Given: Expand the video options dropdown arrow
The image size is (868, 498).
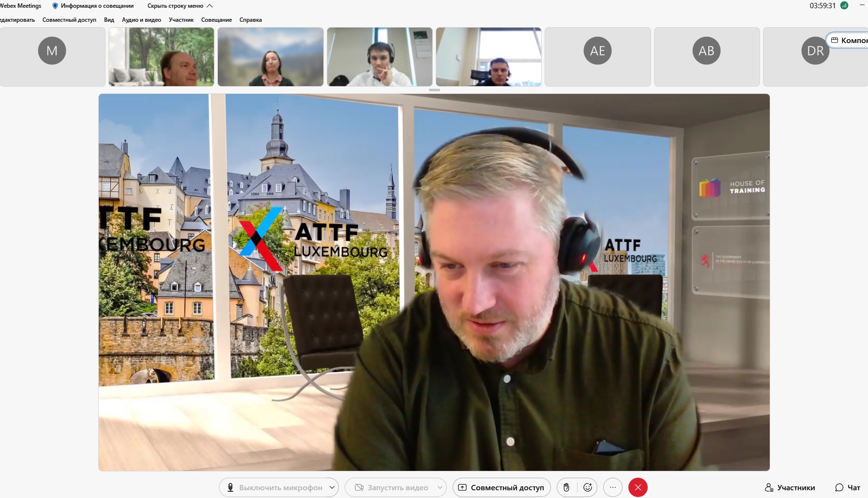Looking at the screenshot, I should tap(440, 487).
